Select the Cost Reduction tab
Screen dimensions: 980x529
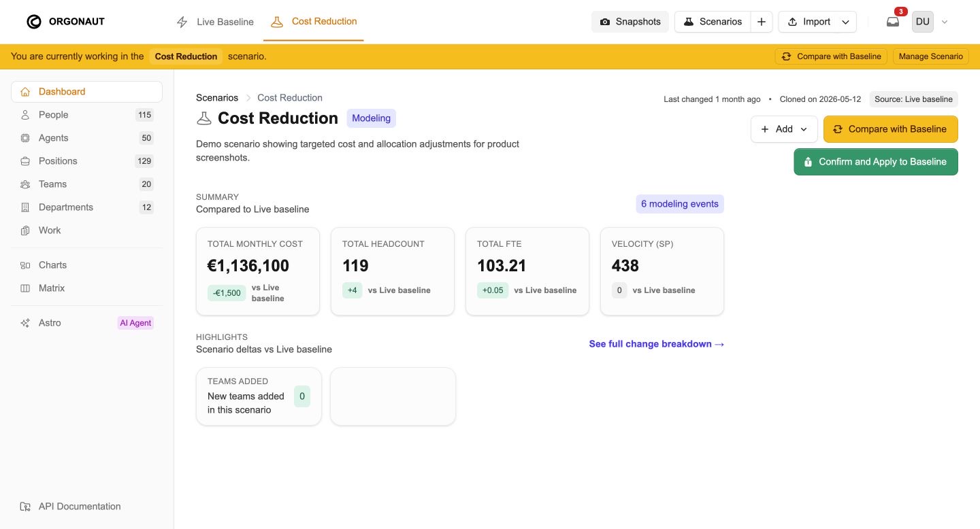[x=314, y=22]
